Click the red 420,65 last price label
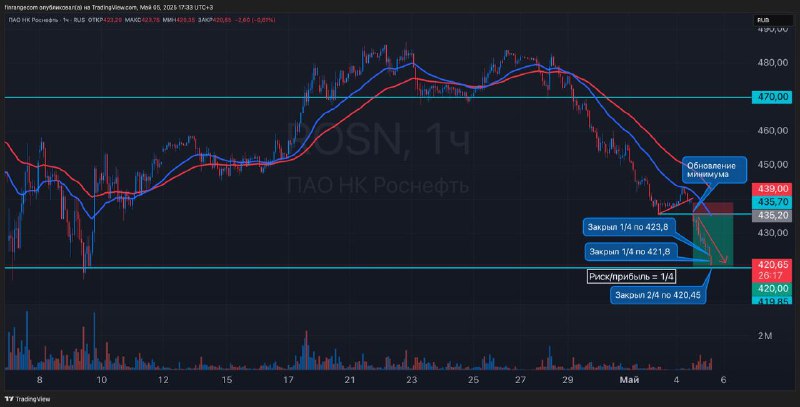This screenshot has height=407, width=800. [x=771, y=265]
